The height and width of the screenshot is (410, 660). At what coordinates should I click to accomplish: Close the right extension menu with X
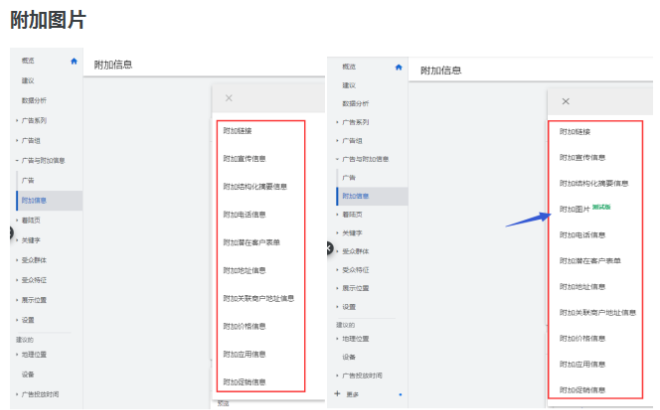(566, 101)
